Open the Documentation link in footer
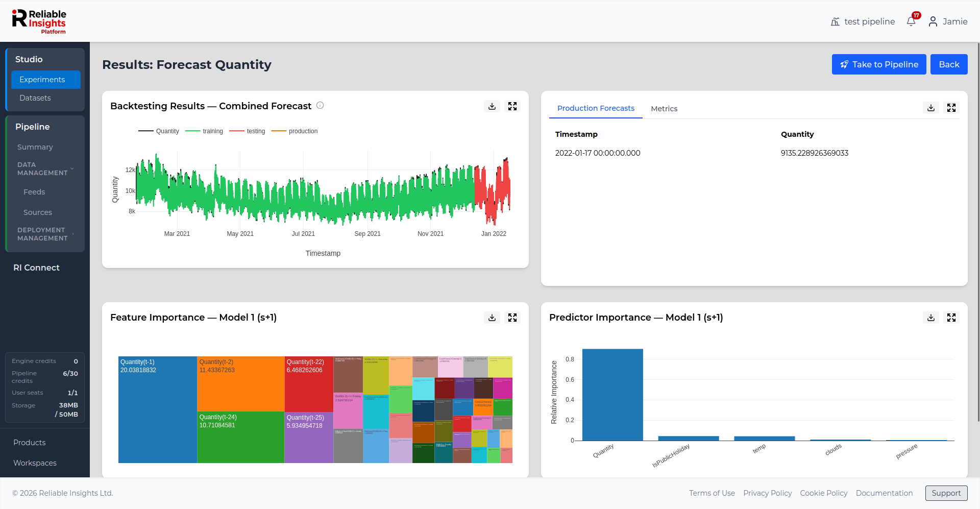 pos(884,493)
